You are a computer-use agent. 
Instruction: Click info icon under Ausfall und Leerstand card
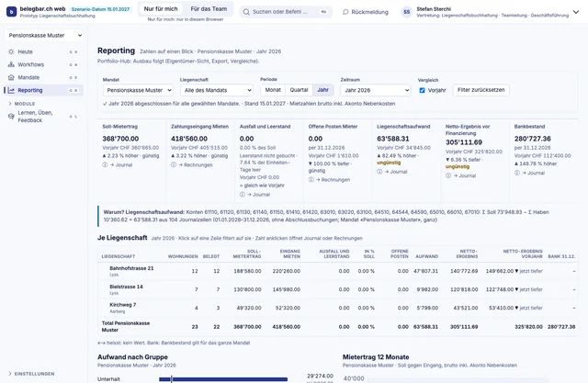tap(243, 195)
